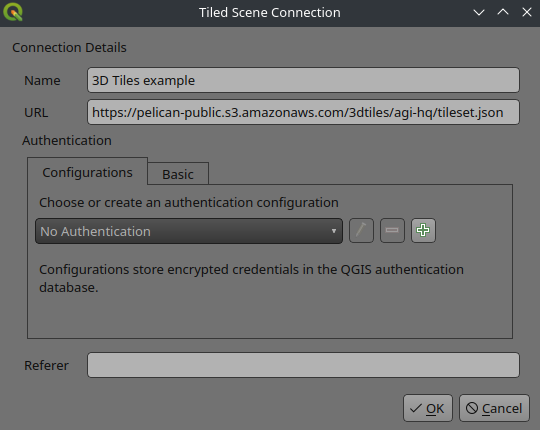540x430 pixels.
Task: Add a new authentication configuration with the green plus
Action: (423, 230)
